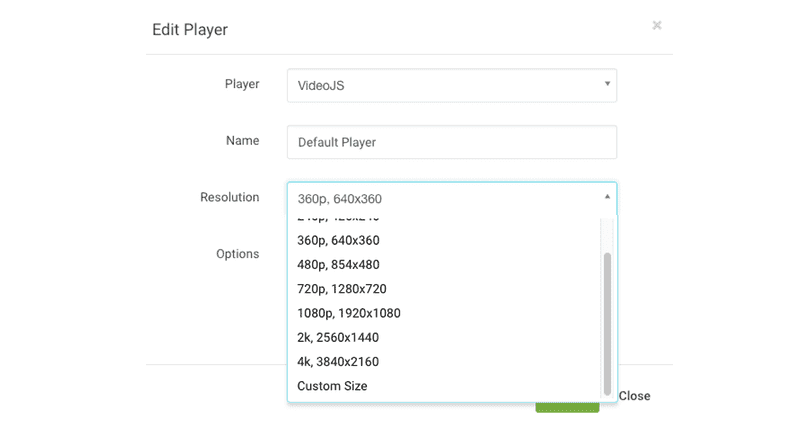Click the Edit Player dialog title
Screen dimensions: 800x437
point(190,29)
